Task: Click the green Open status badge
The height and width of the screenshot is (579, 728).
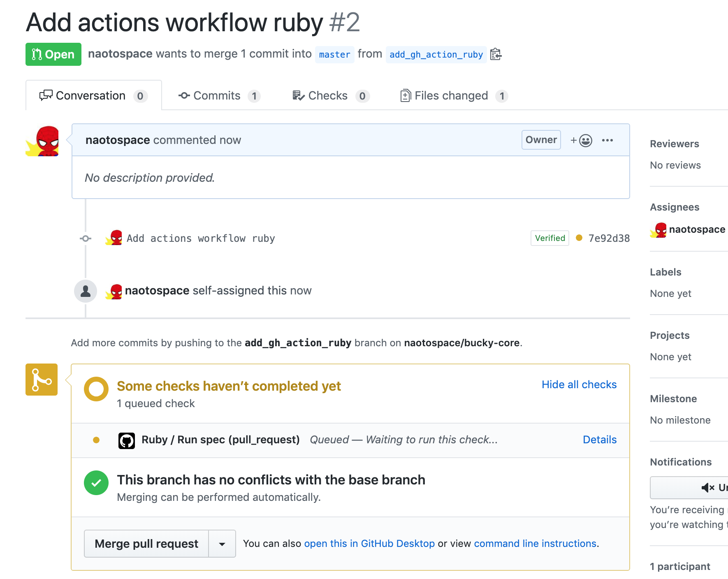Action: [53, 54]
